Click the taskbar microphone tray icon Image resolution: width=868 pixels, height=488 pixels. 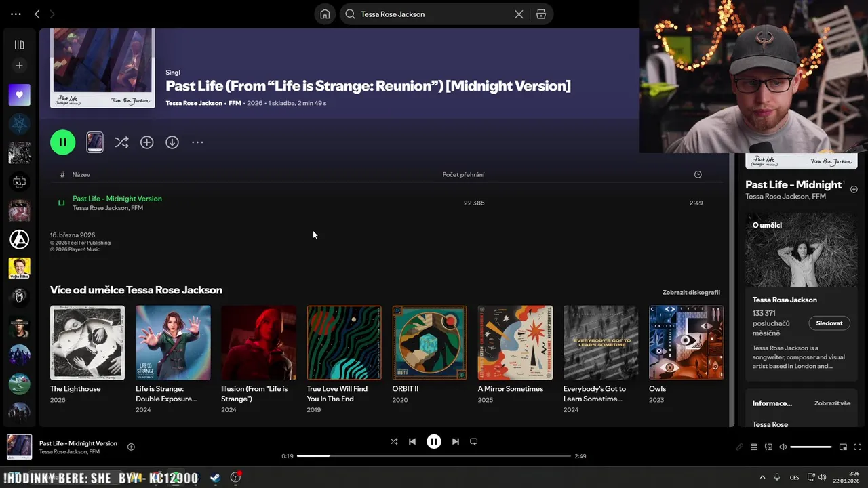[x=777, y=477]
